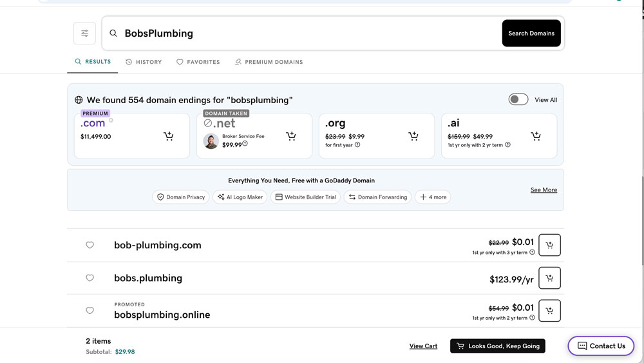The width and height of the screenshot is (644, 363).
Task: Click the globe icon beside results heading
Action: (79, 100)
